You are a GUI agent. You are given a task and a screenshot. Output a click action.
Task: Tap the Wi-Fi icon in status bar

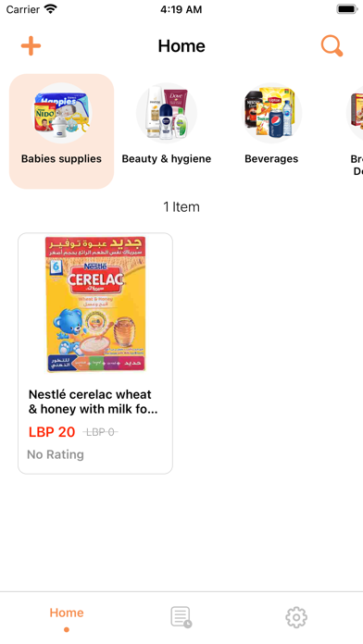(x=51, y=9)
